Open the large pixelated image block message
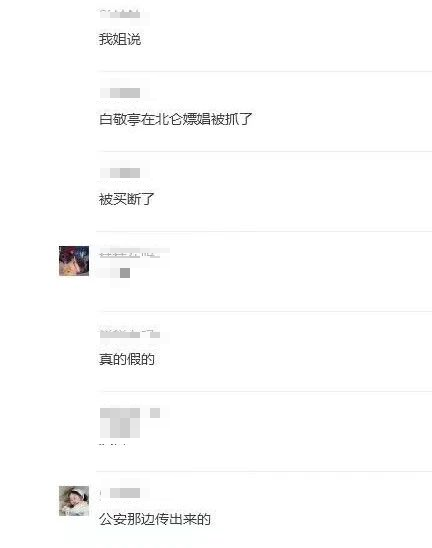The height and width of the screenshot is (548, 432). pyautogui.click(x=120, y=423)
